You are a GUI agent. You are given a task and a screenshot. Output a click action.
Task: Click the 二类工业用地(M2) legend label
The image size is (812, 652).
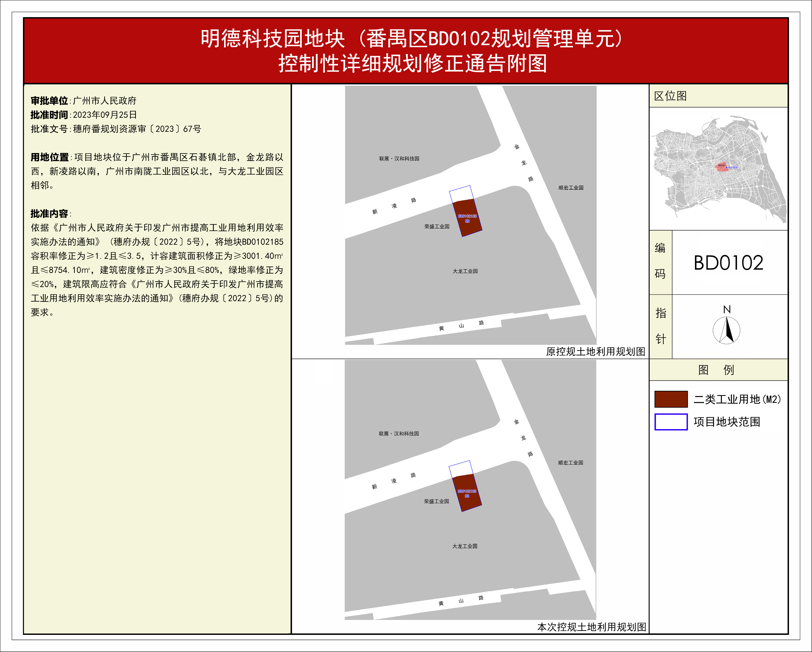point(737,399)
